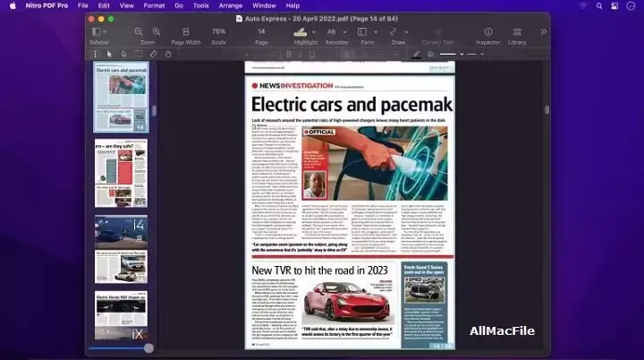The image size is (644, 360).
Task: Select the text cursor tool
Action: [96, 54]
